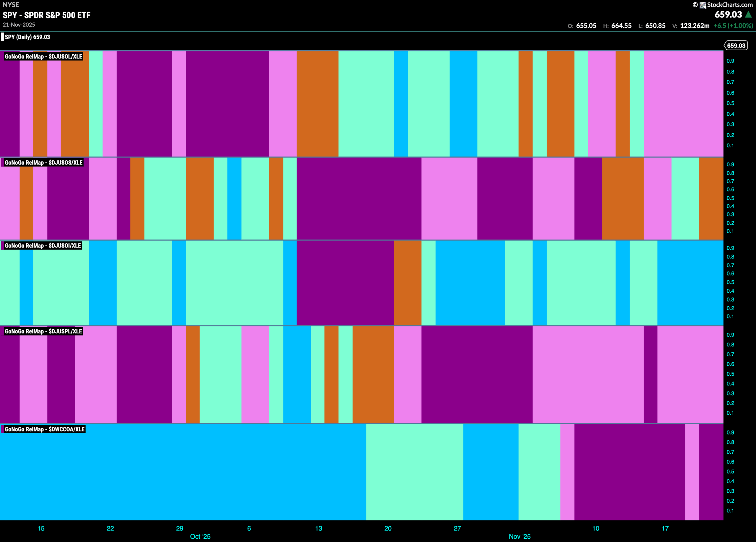
Task: Click the green up-arrow price change icon
Action: [748, 15]
